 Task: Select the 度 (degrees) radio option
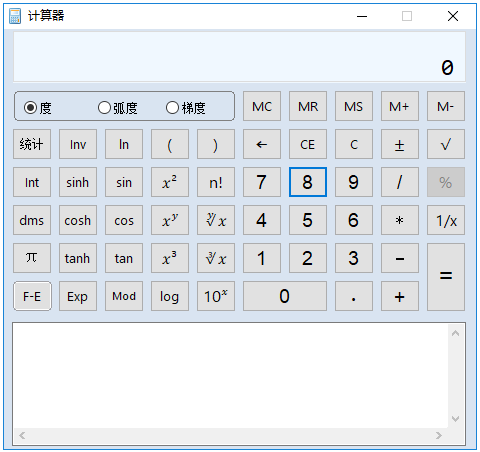click(x=37, y=108)
